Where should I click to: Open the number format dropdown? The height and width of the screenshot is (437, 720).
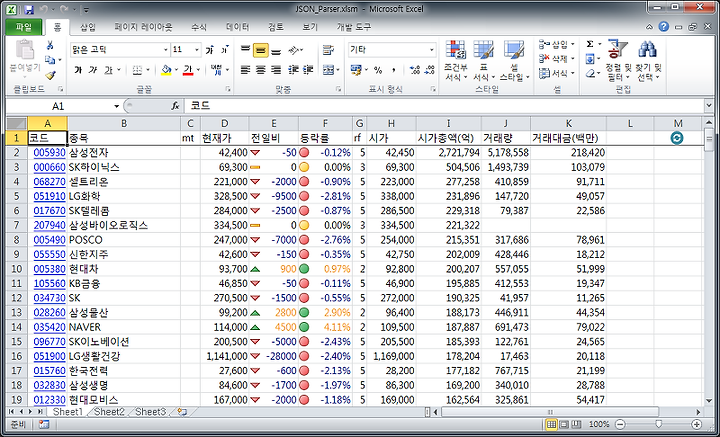point(432,50)
